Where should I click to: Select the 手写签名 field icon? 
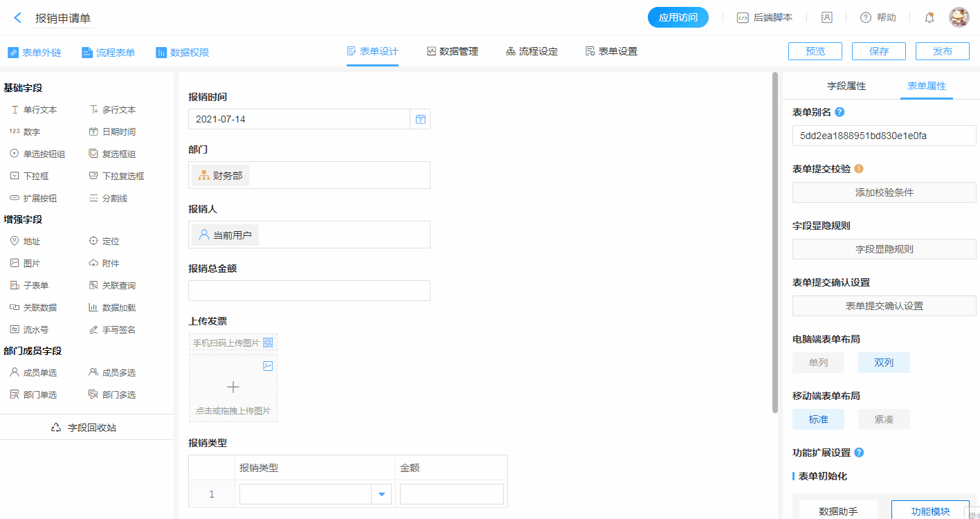click(94, 330)
